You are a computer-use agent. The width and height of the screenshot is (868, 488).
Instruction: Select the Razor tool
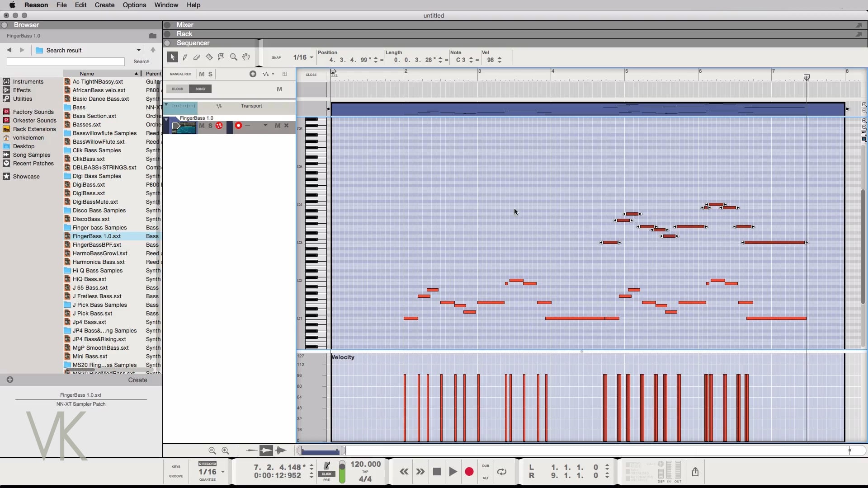tap(209, 57)
